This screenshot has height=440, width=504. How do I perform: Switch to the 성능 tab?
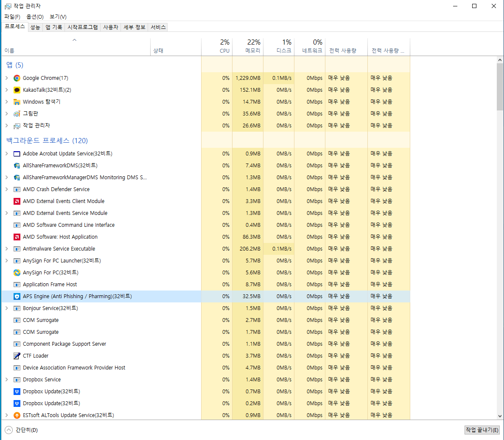click(36, 27)
